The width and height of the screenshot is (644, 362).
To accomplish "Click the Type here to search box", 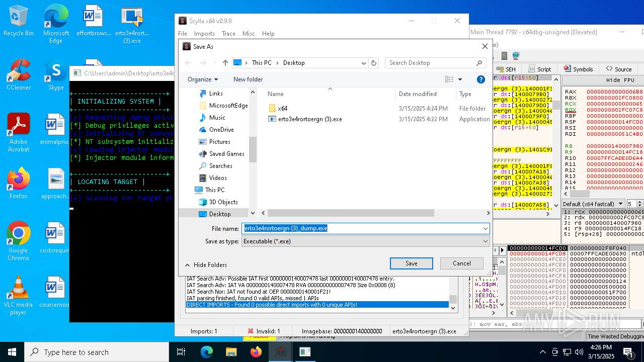I will tap(97, 352).
